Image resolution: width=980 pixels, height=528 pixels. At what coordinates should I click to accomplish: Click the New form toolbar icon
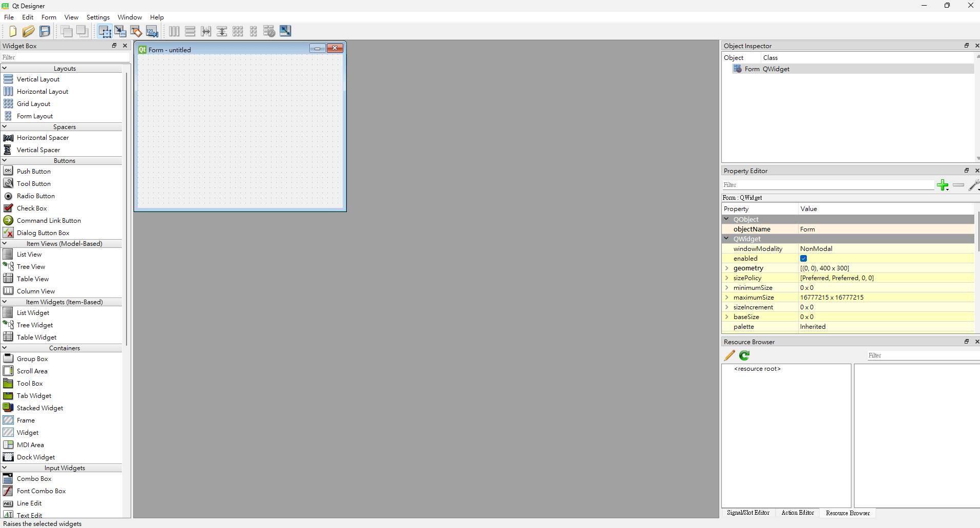click(13, 31)
